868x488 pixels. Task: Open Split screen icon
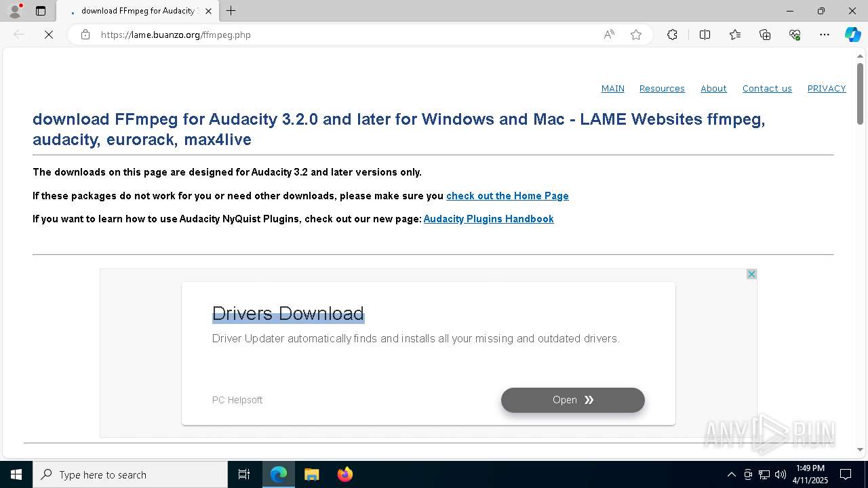pos(705,35)
